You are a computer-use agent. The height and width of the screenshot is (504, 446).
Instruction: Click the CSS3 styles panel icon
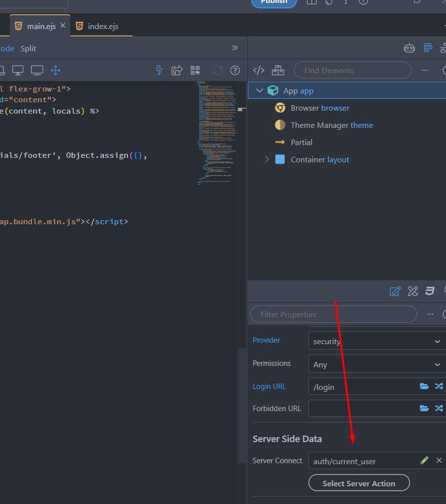[x=430, y=291]
